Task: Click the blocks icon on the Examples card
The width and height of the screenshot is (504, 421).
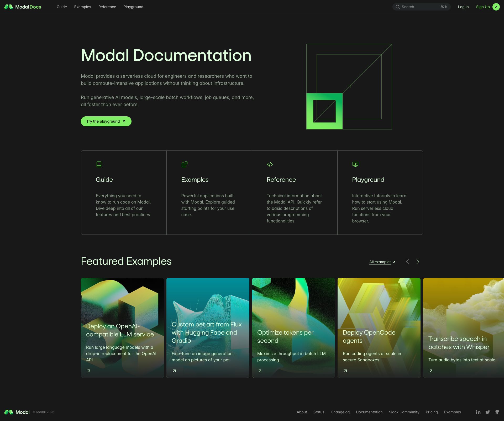Action: (x=184, y=164)
